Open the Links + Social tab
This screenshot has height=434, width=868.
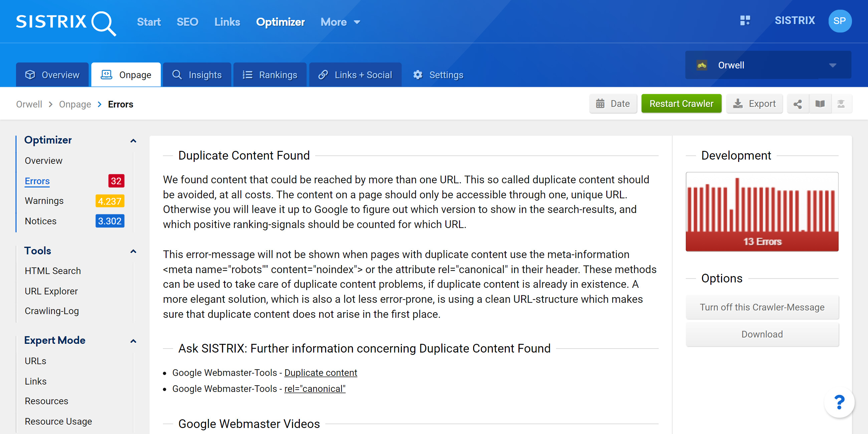pyautogui.click(x=355, y=75)
